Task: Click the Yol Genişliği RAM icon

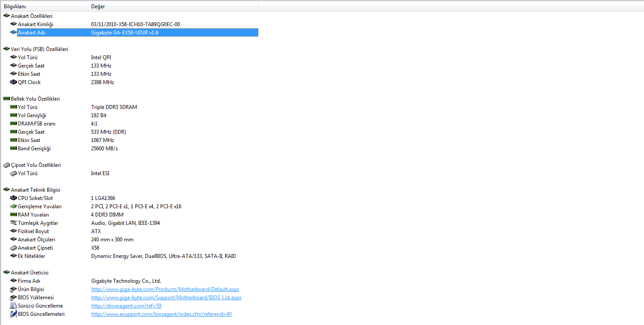Action: [x=13, y=115]
